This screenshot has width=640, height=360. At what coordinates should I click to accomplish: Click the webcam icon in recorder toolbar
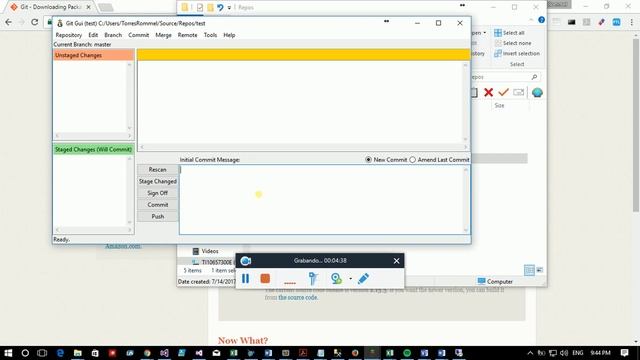[x=336, y=278]
